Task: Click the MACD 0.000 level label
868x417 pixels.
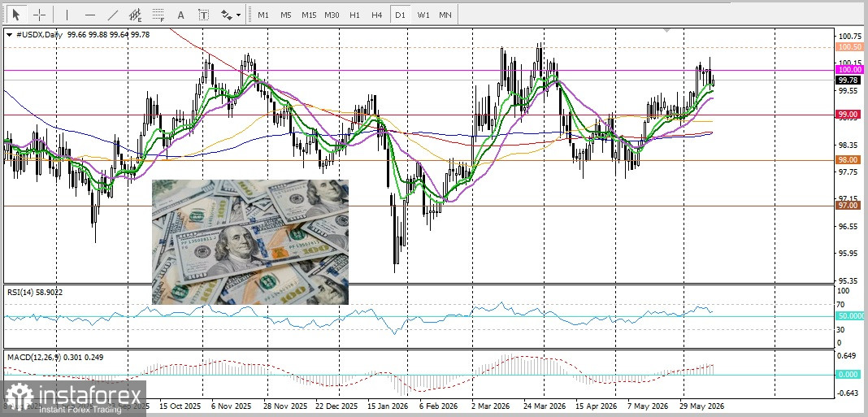Action: [x=848, y=375]
